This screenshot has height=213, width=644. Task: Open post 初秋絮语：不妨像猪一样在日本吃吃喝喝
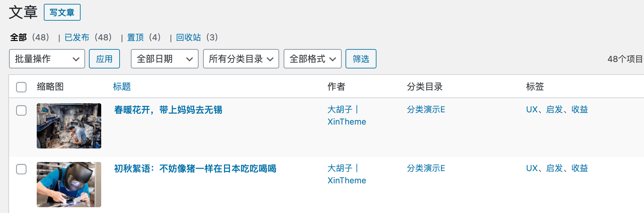point(195,169)
